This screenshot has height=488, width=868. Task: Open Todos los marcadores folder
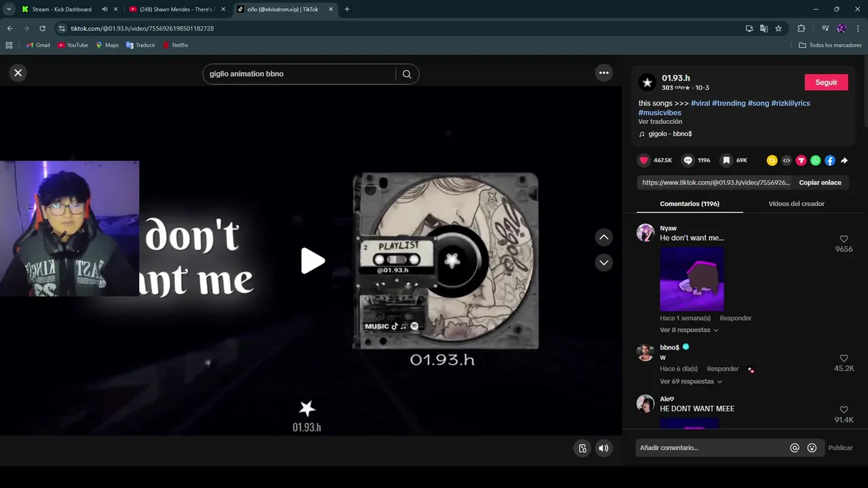(x=830, y=45)
